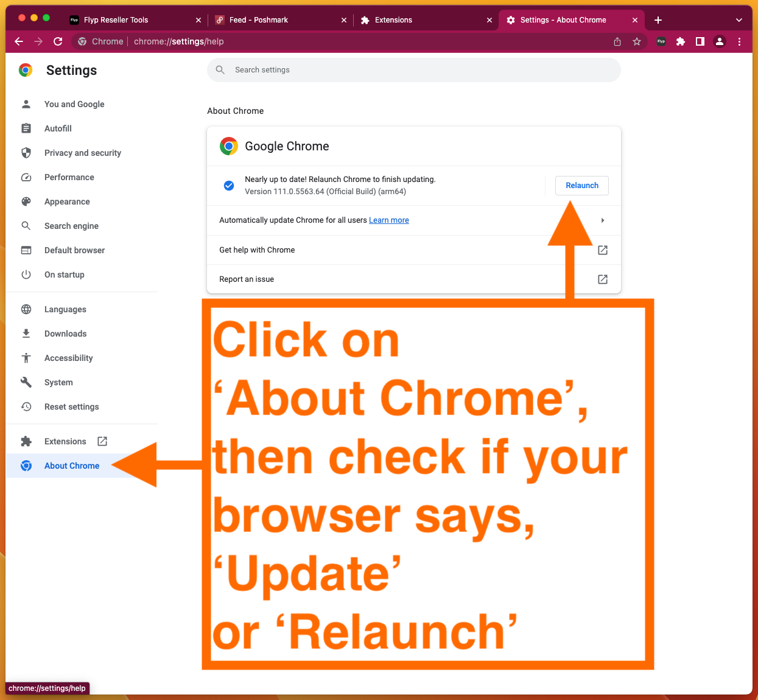The height and width of the screenshot is (700, 758).
Task: Click the share icon in address bar
Action: 617,41
